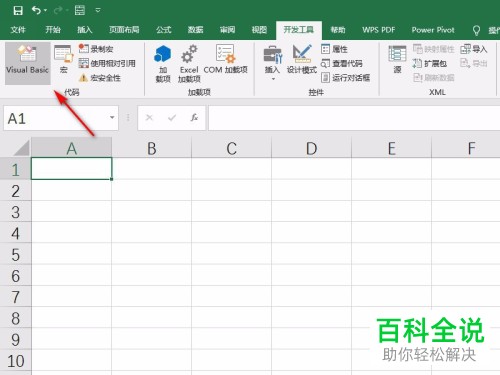Undo the last action
This screenshot has width=500, height=375.
tap(36, 10)
